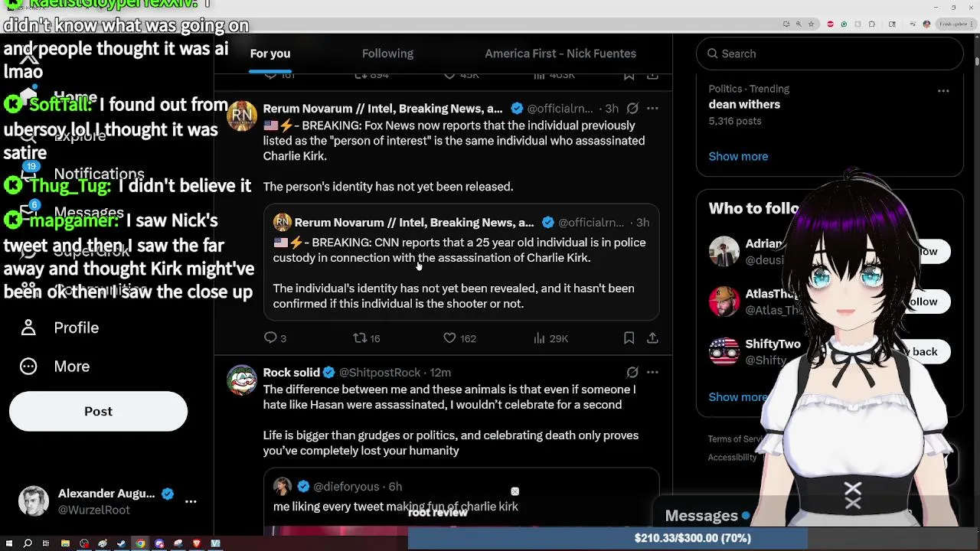Screen dimensions: 980x551
Task: Click the Post button
Action: pos(98,412)
